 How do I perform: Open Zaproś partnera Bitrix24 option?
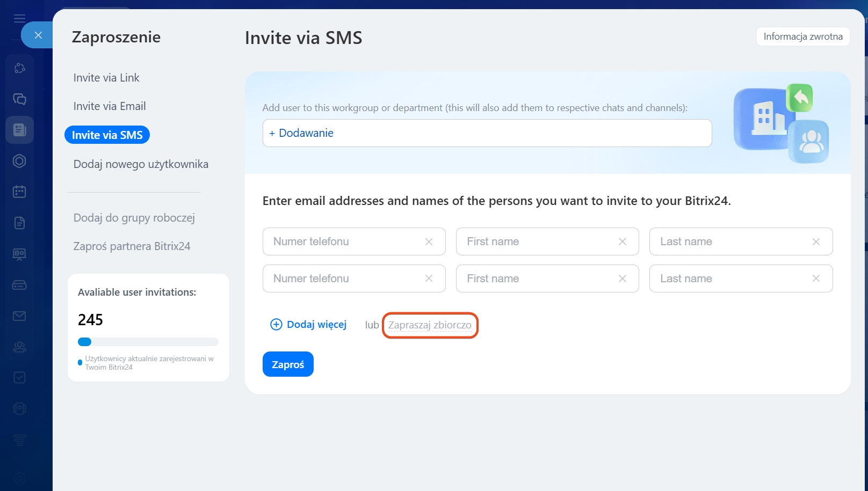point(132,246)
